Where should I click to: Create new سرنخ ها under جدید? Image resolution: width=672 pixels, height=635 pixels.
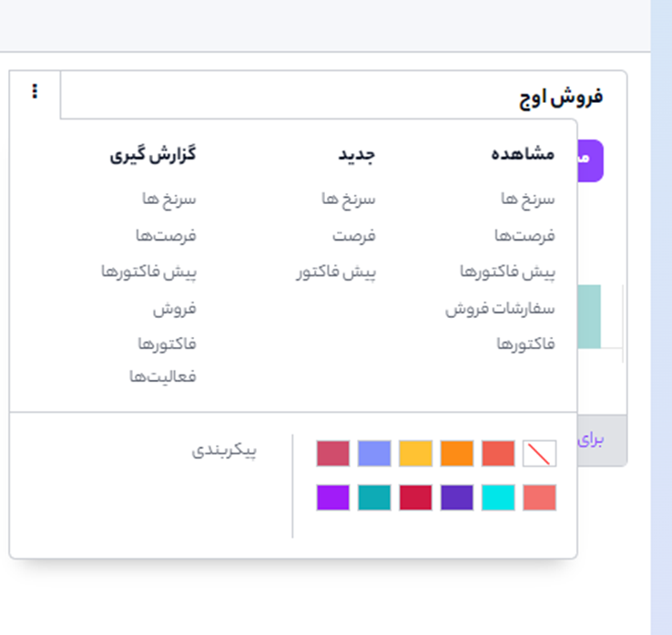pyautogui.click(x=348, y=199)
